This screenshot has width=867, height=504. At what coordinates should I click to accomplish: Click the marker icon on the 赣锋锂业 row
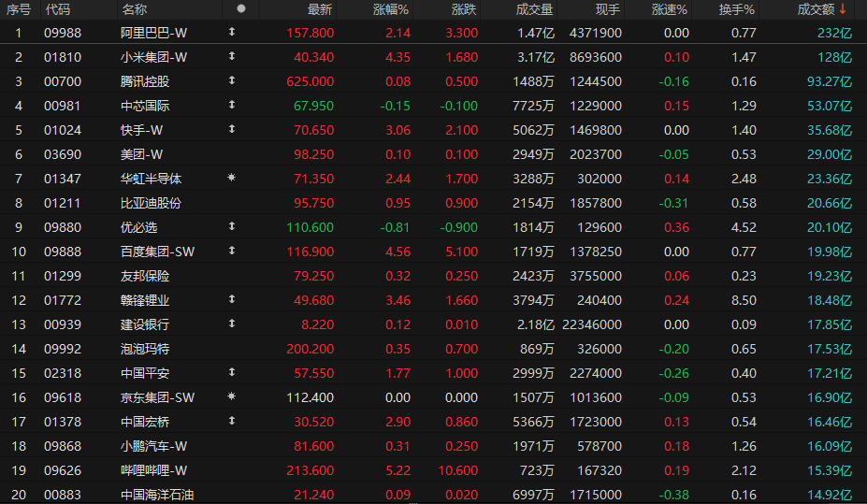[x=232, y=299]
